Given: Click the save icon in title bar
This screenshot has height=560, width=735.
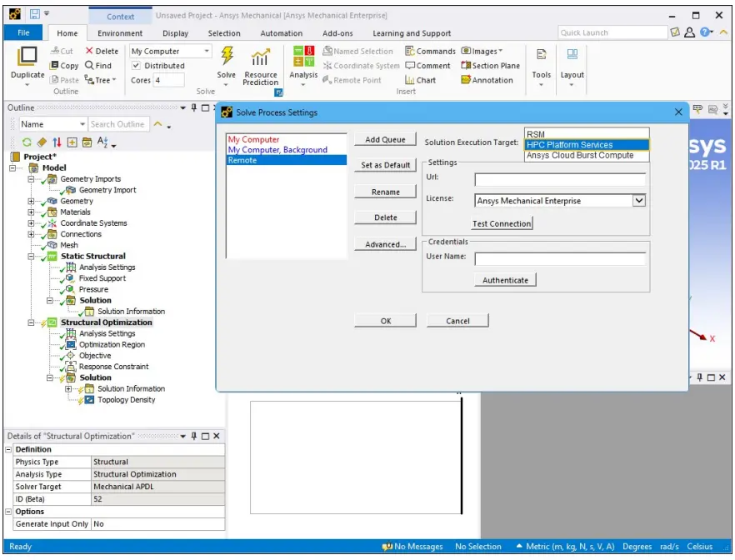Looking at the screenshot, I should (35, 14).
